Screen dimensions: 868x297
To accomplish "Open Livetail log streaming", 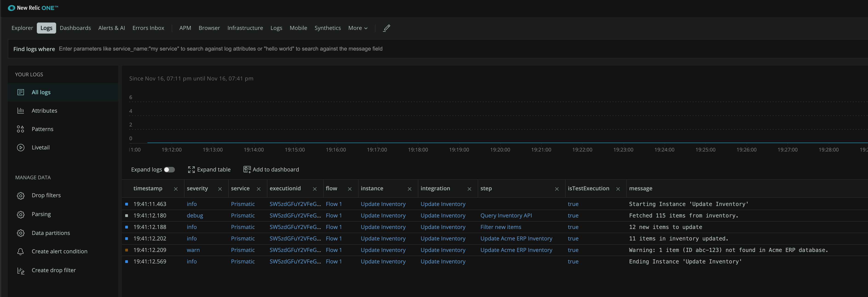I will [x=41, y=147].
